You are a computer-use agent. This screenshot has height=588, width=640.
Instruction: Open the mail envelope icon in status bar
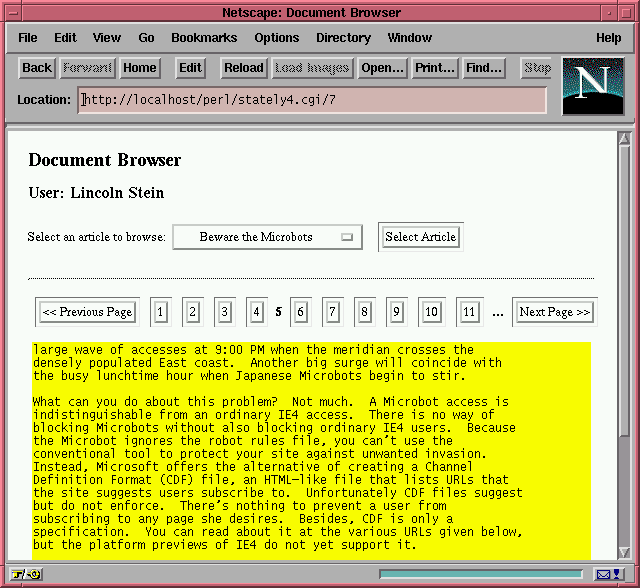click(x=604, y=574)
